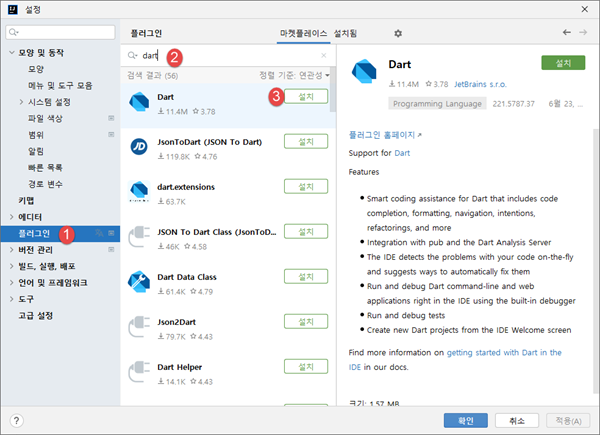Select 플러그인 in the settings tree
Viewport: 600px width, 435px height.
click(x=60, y=233)
